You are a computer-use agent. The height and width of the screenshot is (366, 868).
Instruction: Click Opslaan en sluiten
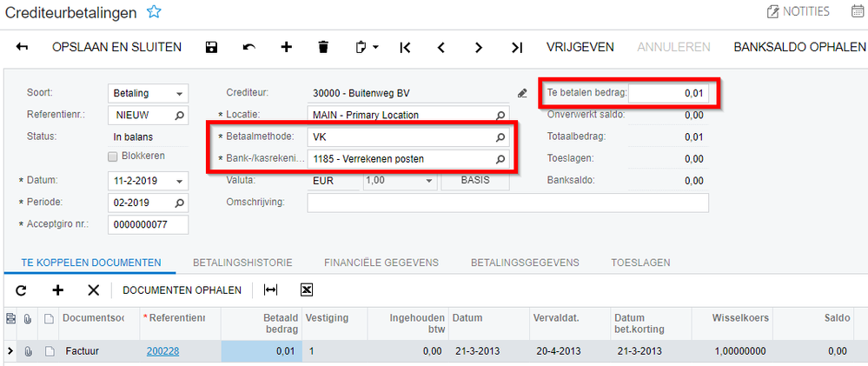(116, 47)
